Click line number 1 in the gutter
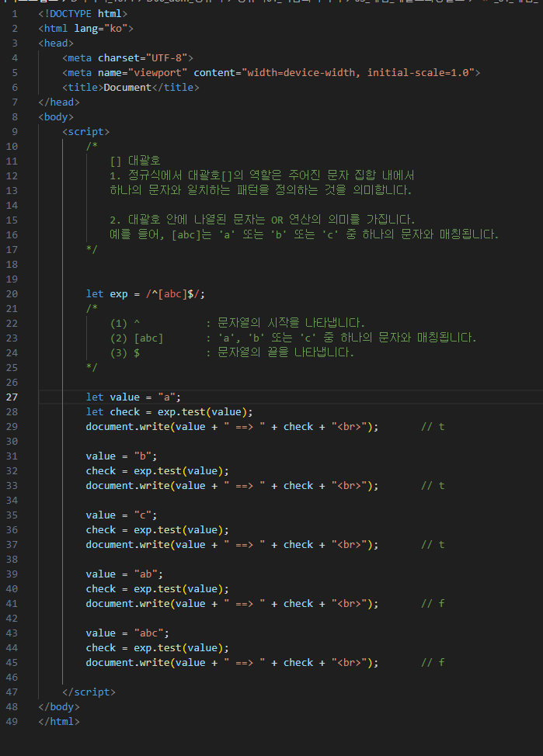Viewport: 543px width, 756px height. pos(15,14)
